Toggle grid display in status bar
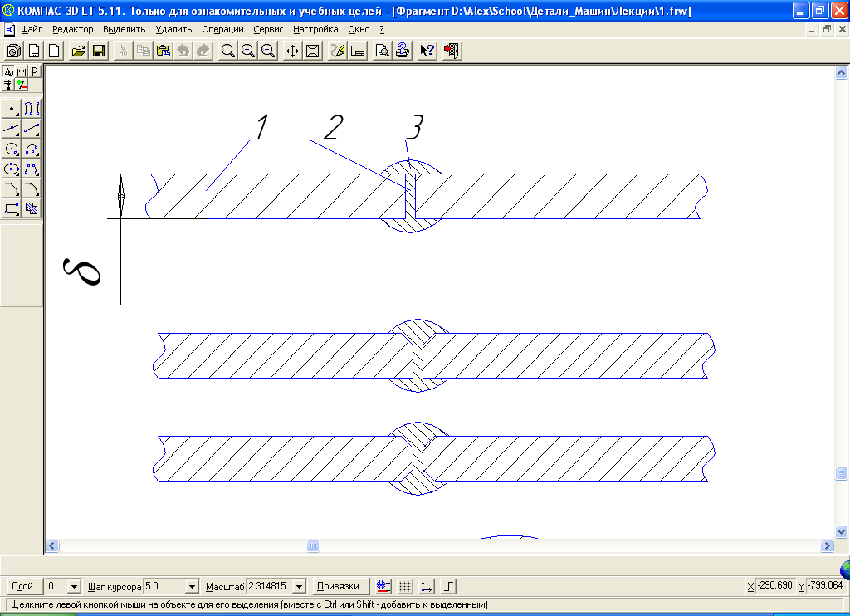 pos(405,586)
